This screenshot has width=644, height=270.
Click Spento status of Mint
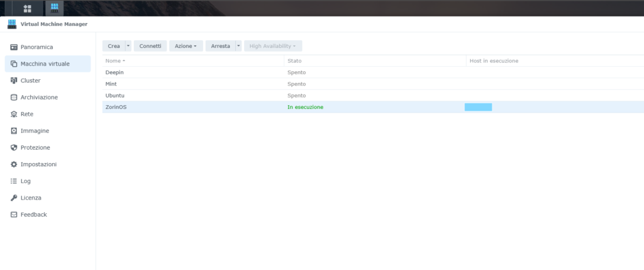[x=297, y=84]
